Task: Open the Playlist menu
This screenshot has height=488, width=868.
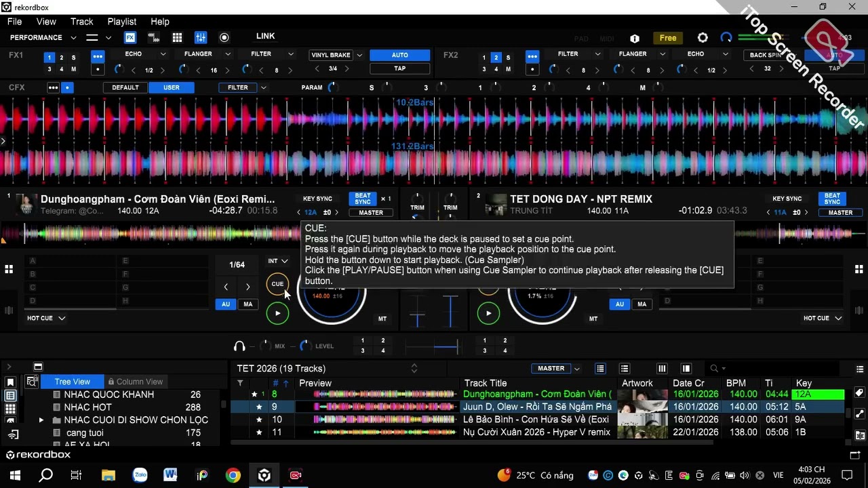Action: 122,22
